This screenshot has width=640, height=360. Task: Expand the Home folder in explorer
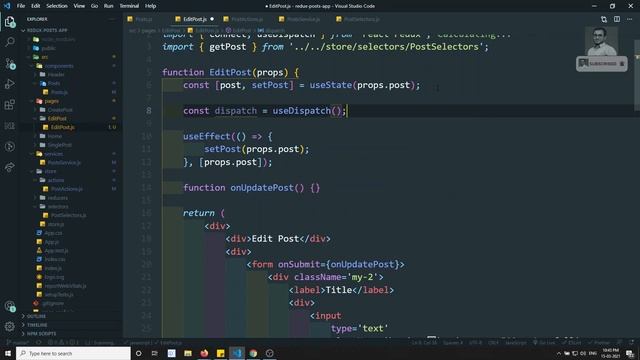[x=55, y=136]
